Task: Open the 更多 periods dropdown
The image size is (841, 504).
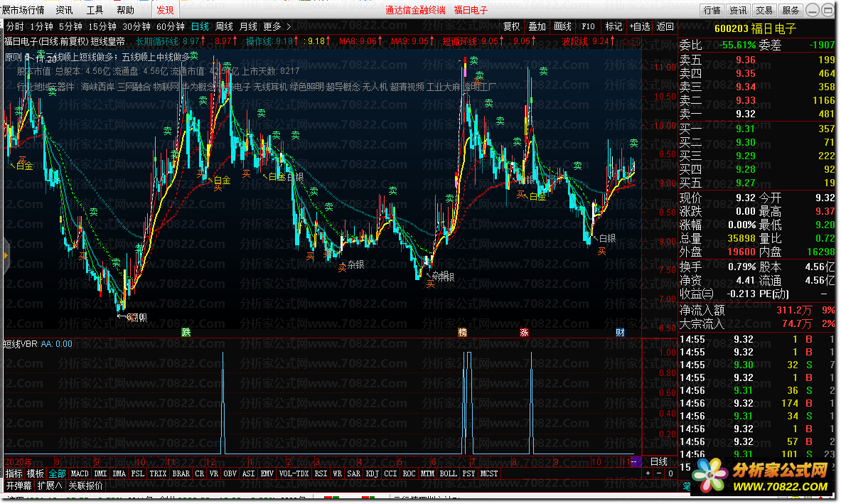Action: [x=277, y=26]
